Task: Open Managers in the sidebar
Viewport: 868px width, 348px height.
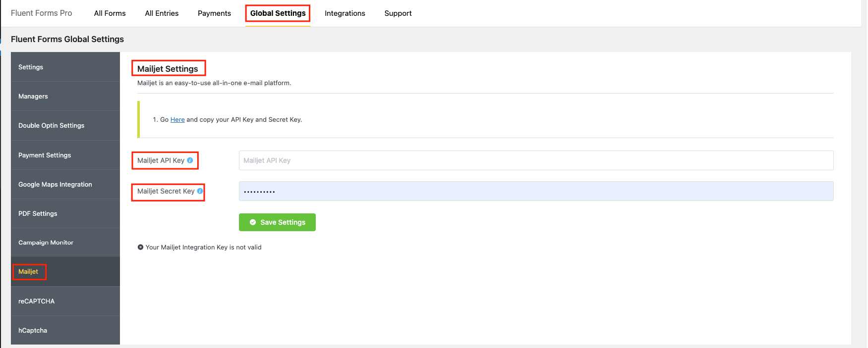Action: 65,96
